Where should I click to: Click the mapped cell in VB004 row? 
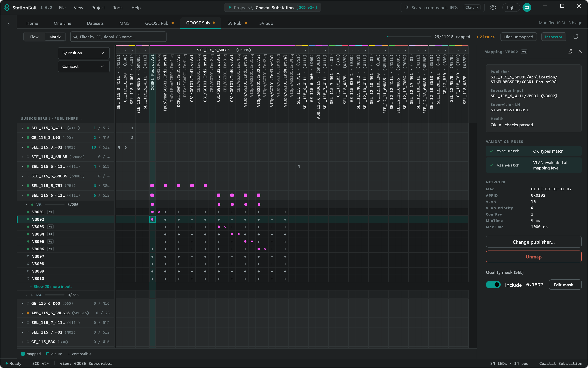click(232, 234)
